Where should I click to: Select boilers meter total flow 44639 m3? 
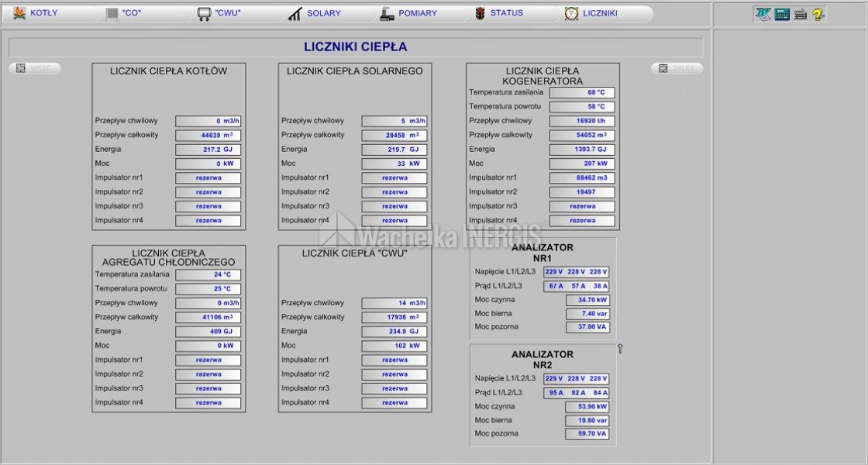[208, 136]
